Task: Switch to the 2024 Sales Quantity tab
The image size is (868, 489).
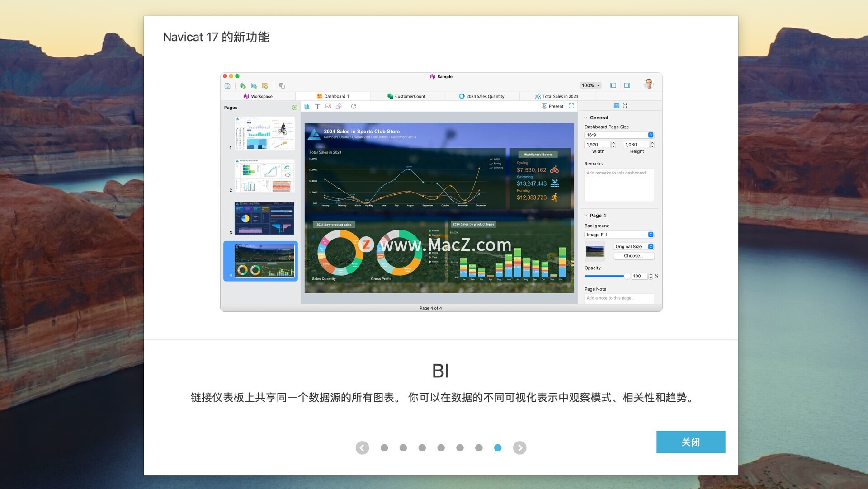Action: click(x=482, y=96)
